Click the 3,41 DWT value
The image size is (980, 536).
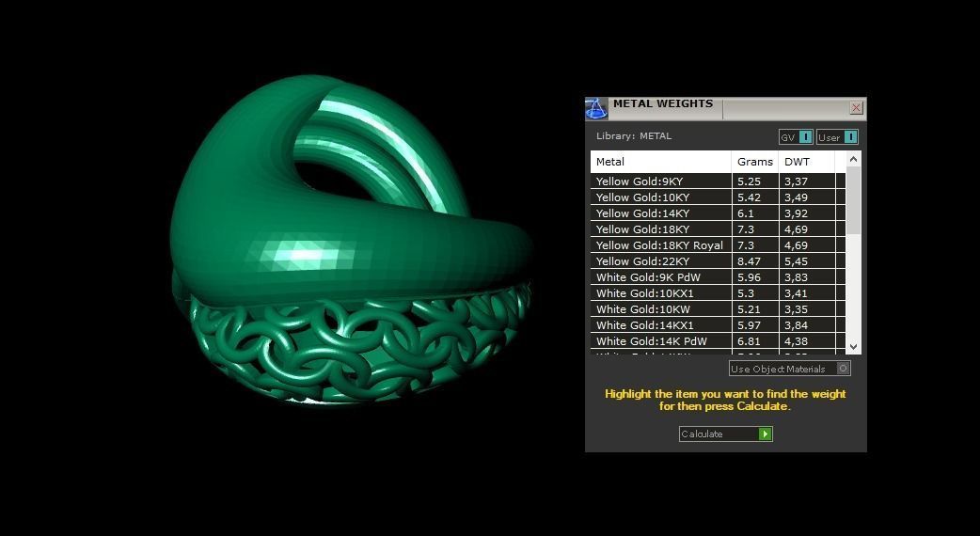click(x=797, y=293)
